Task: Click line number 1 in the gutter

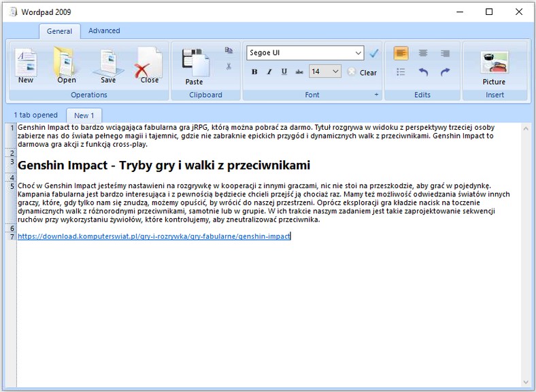Action: (12, 128)
